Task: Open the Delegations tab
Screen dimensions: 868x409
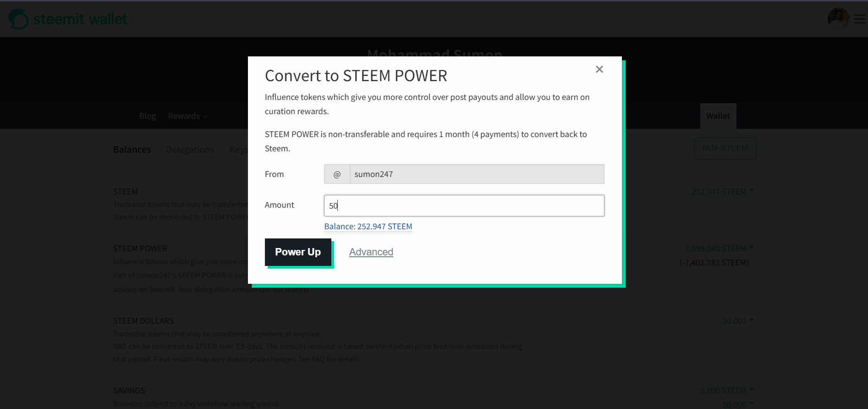Action: pyautogui.click(x=190, y=149)
